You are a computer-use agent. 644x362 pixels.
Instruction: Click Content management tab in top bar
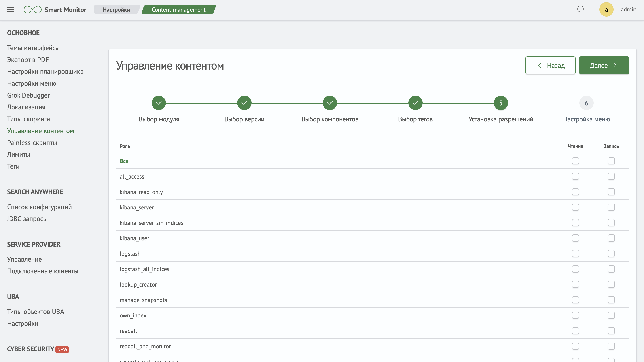pos(178,9)
